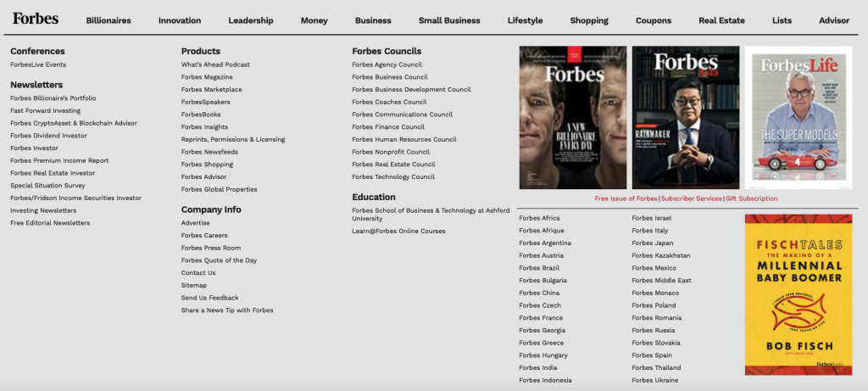The image size is (868, 391).
Task: Click Forbes Japan edition
Action: pyautogui.click(x=653, y=243)
